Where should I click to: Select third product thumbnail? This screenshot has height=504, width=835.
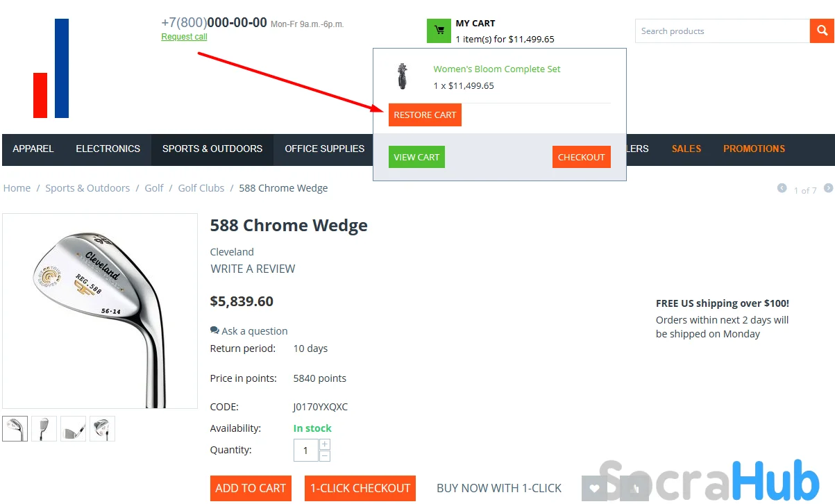74,428
